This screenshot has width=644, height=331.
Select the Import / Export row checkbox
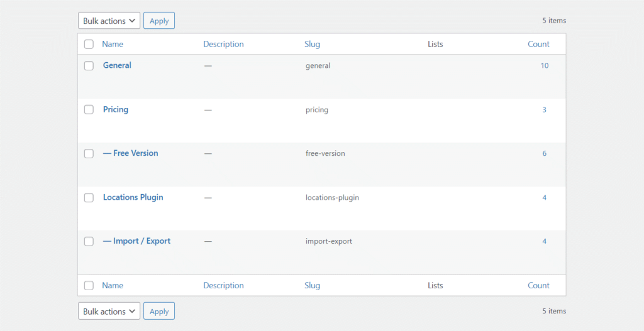(89, 241)
